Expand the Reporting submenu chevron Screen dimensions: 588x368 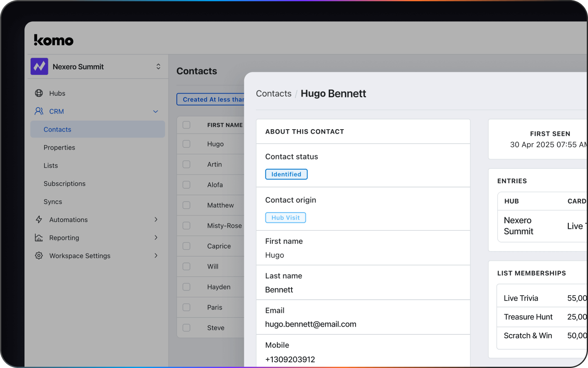[156, 238]
